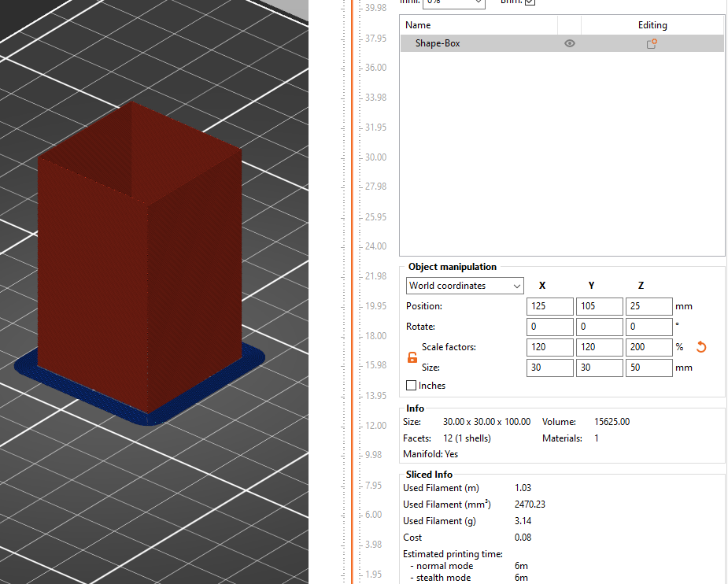Open the editing icon next to Shape-Box
The width and height of the screenshot is (728, 584).
[651, 43]
